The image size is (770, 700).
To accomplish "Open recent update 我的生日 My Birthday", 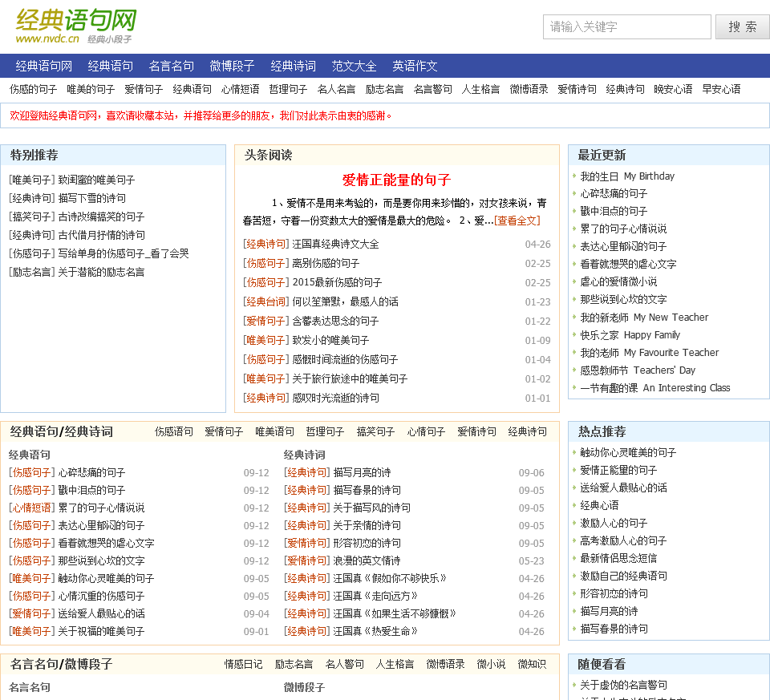I will (627, 176).
